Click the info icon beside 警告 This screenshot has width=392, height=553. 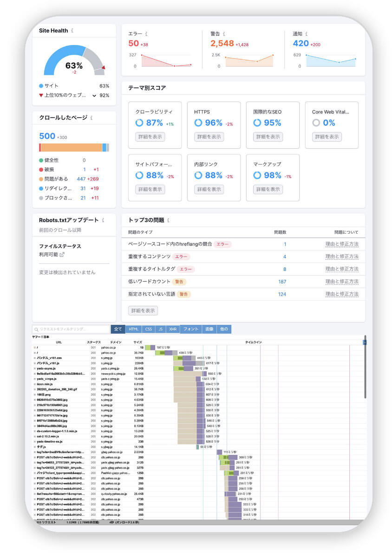click(224, 34)
